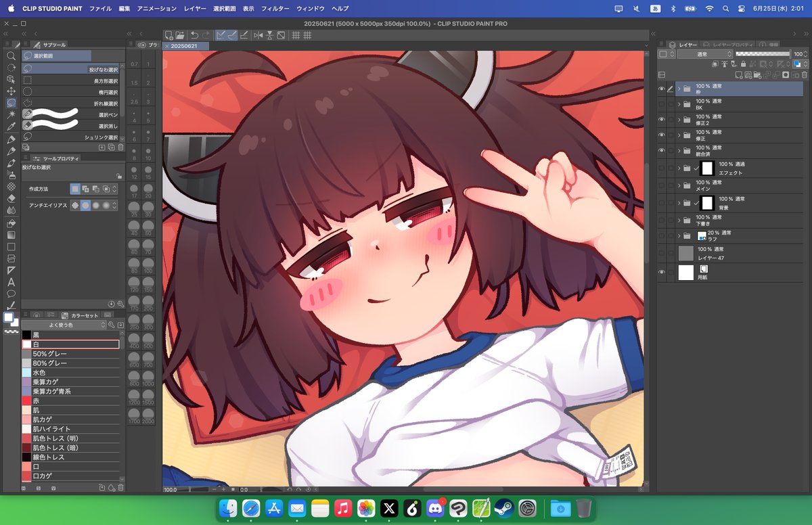
Task: Select the Move layer tool
Action: pos(11,91)
